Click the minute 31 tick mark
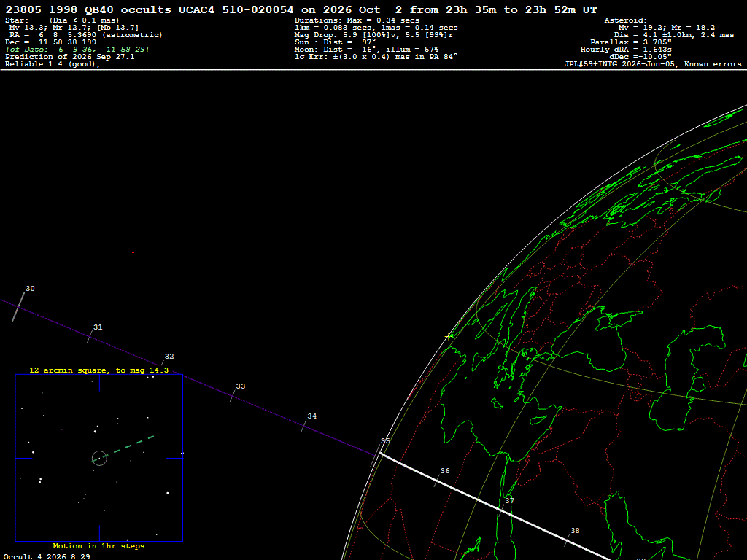747x560 pixels. click(90, 336)
